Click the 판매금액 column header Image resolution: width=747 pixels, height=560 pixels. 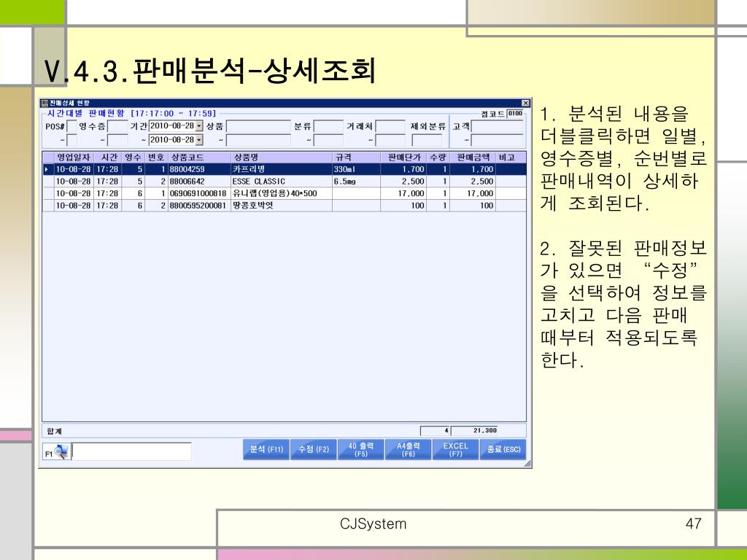pyautogui.click(x=473, y=157)
